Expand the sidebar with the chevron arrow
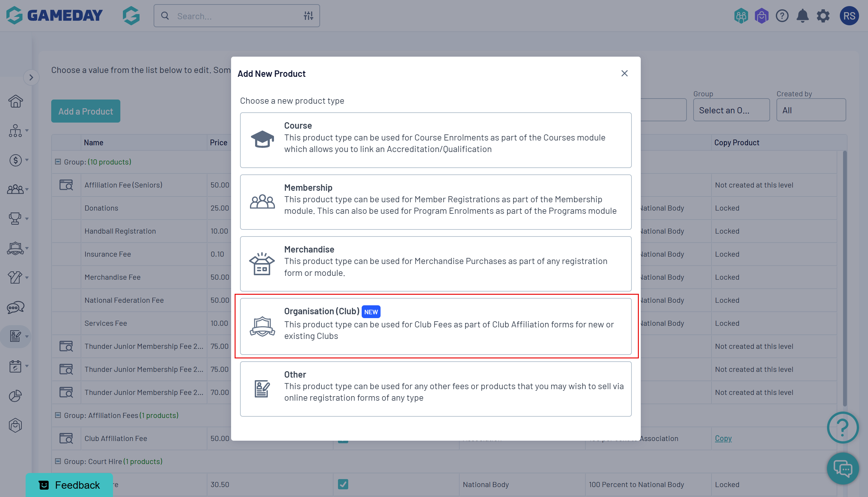 (31, 77)
